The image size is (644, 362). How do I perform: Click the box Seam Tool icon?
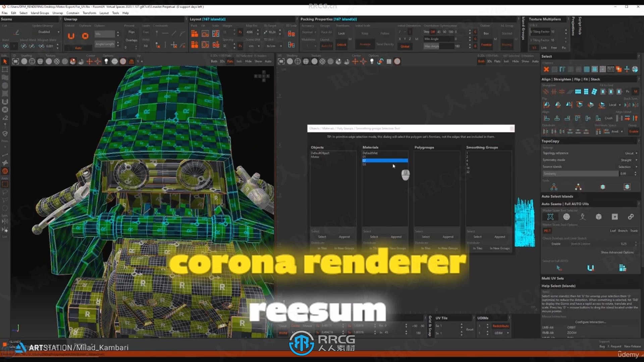[599, 217]
